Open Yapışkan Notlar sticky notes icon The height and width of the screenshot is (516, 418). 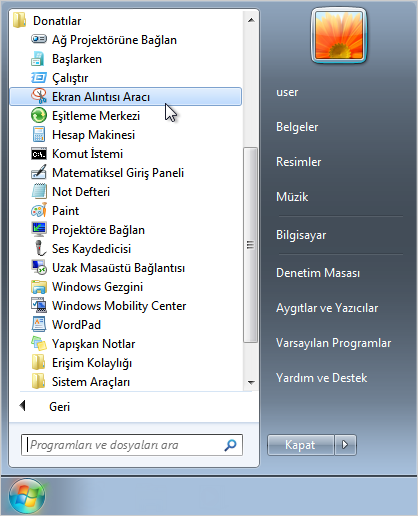click(39, 344)
